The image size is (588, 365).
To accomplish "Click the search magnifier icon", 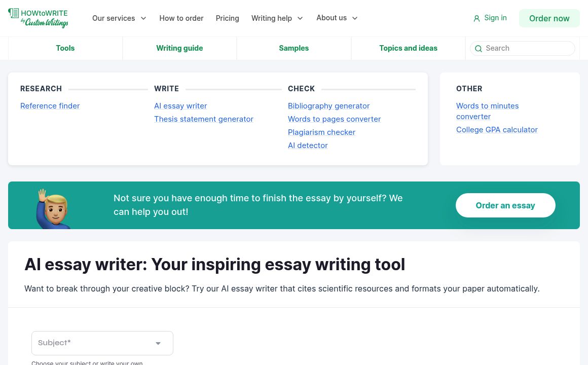I will 479,49.
